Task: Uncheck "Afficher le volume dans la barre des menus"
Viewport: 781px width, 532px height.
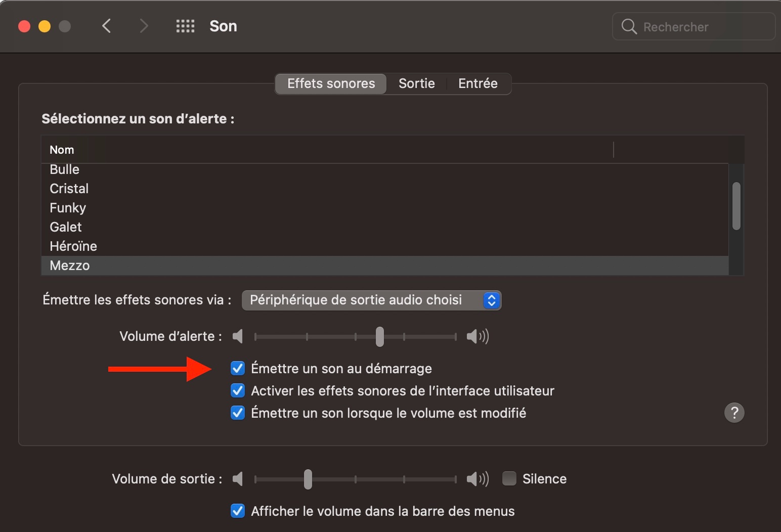Action: coord(238,511)
